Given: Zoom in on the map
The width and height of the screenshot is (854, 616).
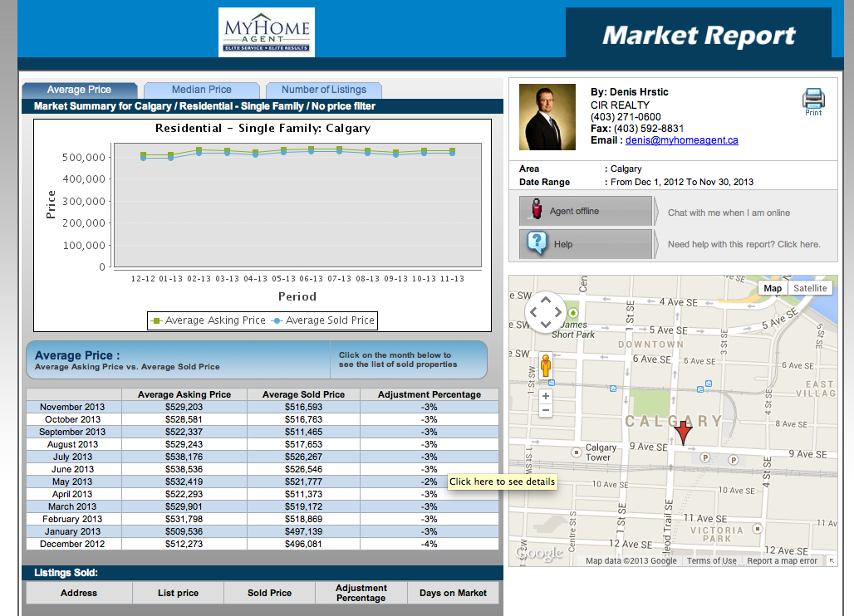Looking at the screenshot, I should point(546,396).
